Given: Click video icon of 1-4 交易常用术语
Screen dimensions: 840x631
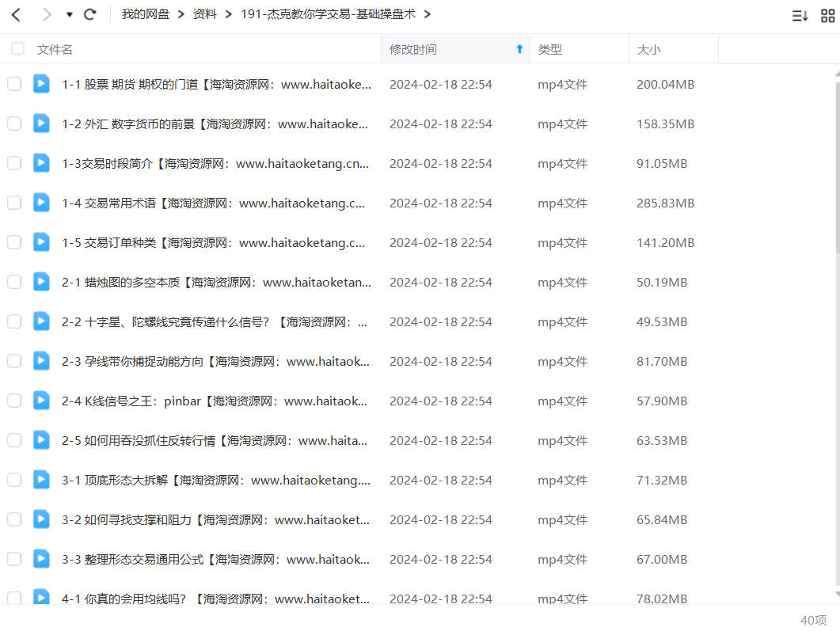Looking at the screenshot, I should click(41, 203).
